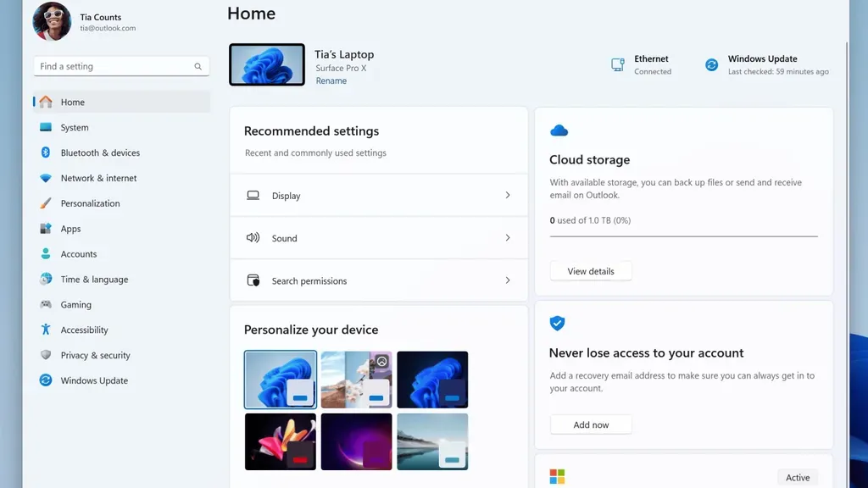Click the blue shield checkmark icon
This screenshot has width=868, height=488.
pyautogui.click(x=557, y=323)
